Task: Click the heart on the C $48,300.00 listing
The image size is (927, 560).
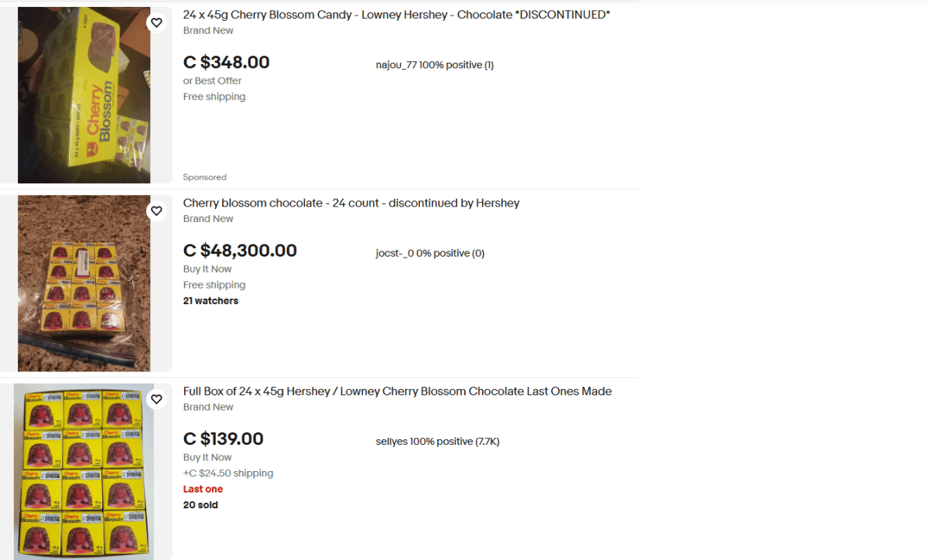Action: tap(156, 211)
